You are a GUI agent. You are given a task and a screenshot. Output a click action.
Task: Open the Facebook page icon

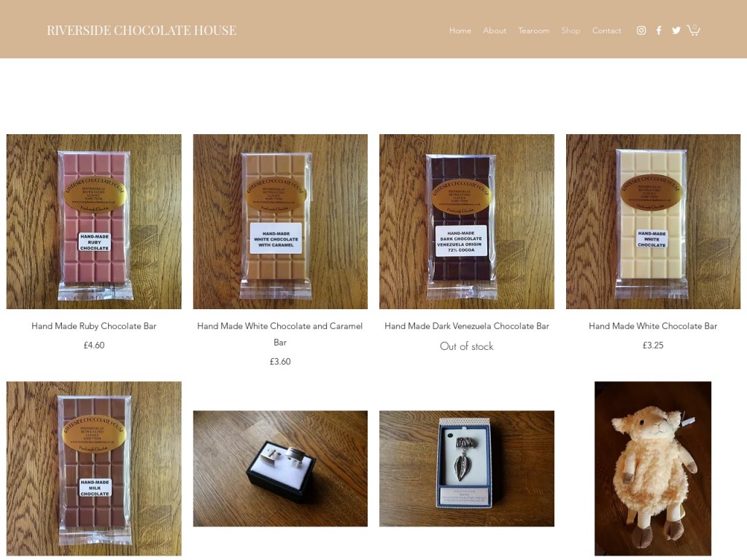pos(659,31)
